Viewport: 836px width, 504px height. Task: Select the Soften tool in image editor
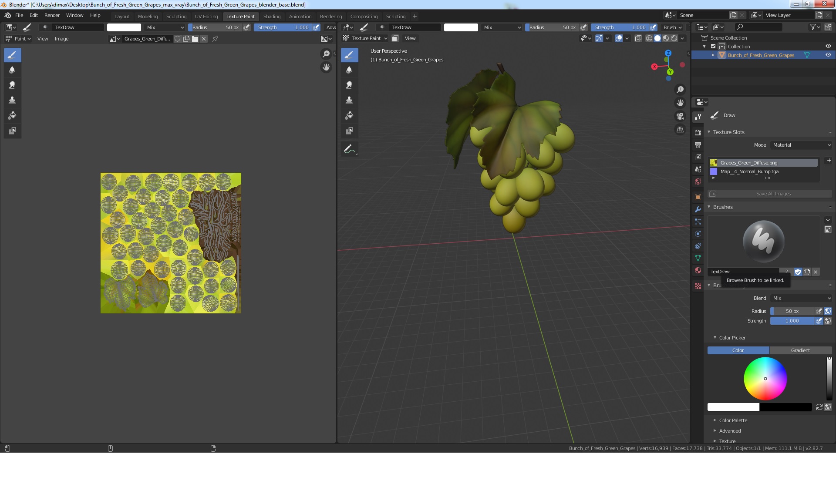pos(12,70)
